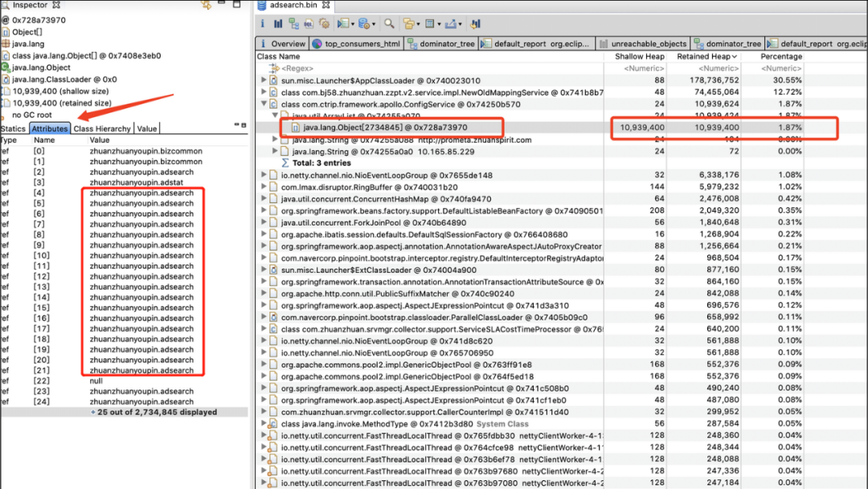Collapse the com.ctrip.framework.apollo.ConfigService node
The height and width of the screenshot is (489, 868).
coord(264,104)
